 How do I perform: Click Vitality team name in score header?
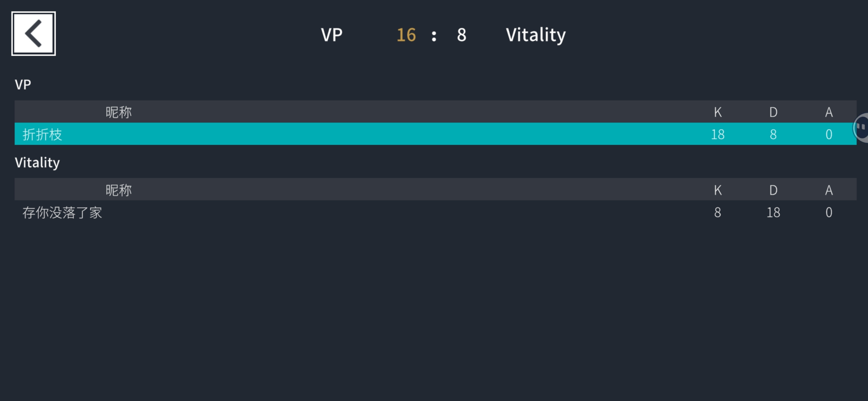[x=536, y=35]
